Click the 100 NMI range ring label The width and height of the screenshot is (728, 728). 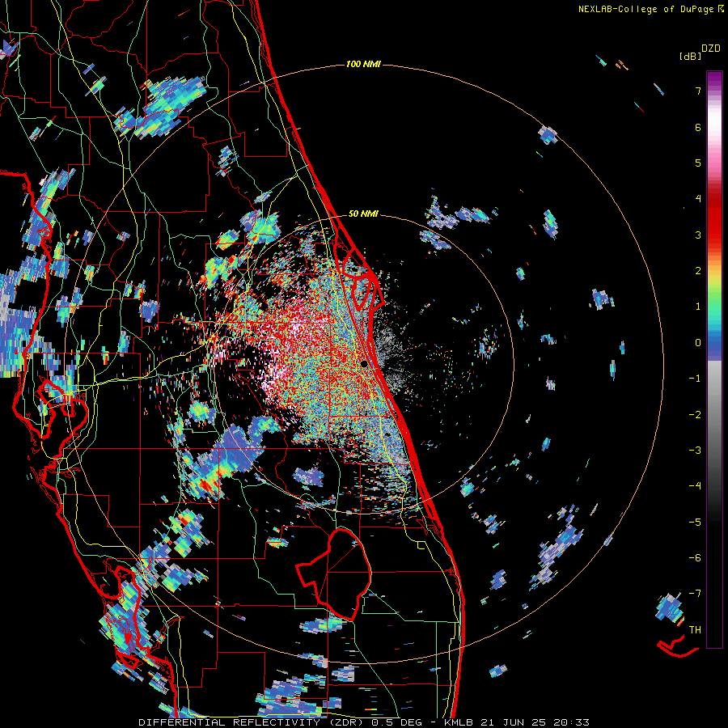tap(363, 64)
